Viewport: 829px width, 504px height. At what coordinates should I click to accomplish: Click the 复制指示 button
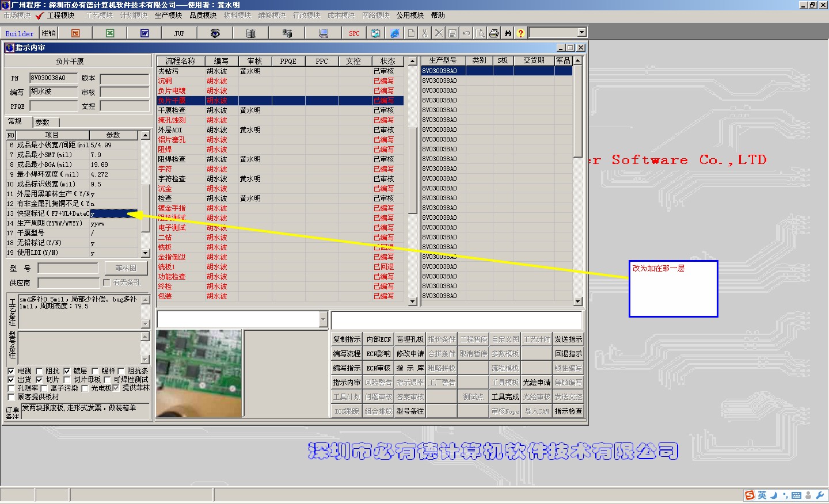347,339
